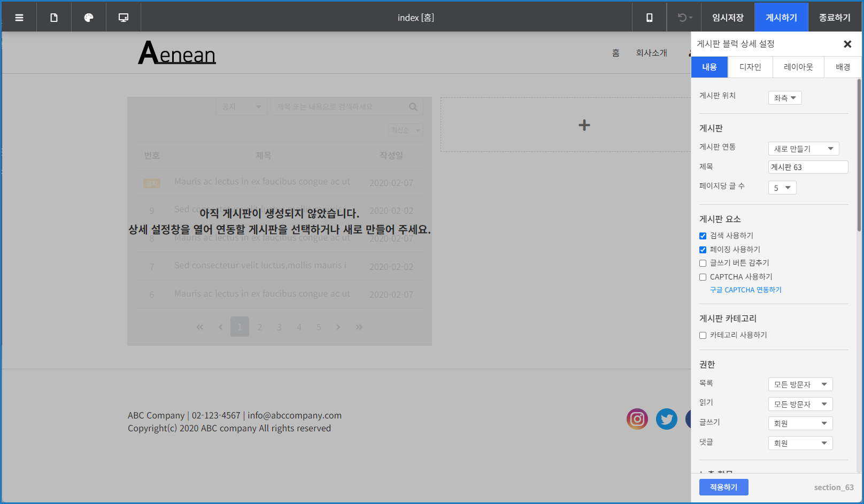Open the design palette icon
The image size is (864, 504).
(89, 18)
